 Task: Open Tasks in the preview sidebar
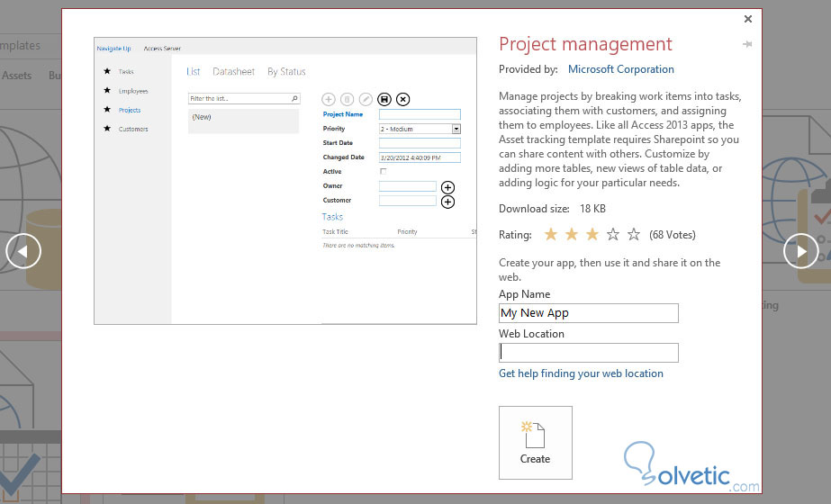tap(126, 71)
